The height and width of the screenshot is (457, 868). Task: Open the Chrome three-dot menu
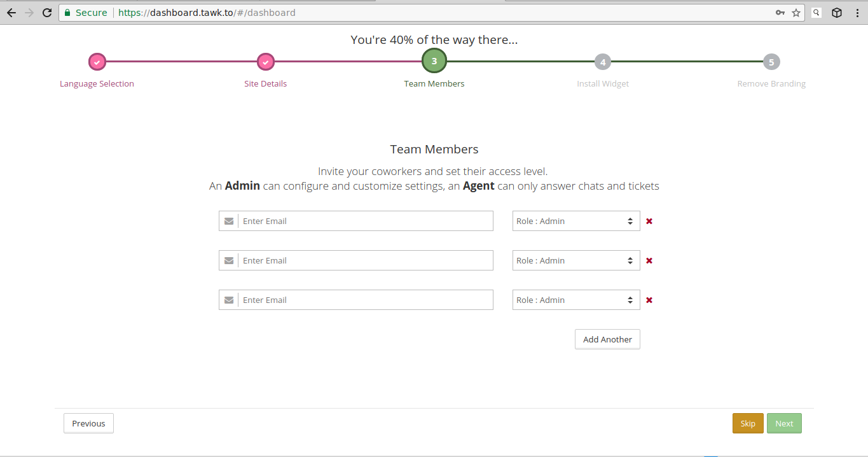[857, 13]
